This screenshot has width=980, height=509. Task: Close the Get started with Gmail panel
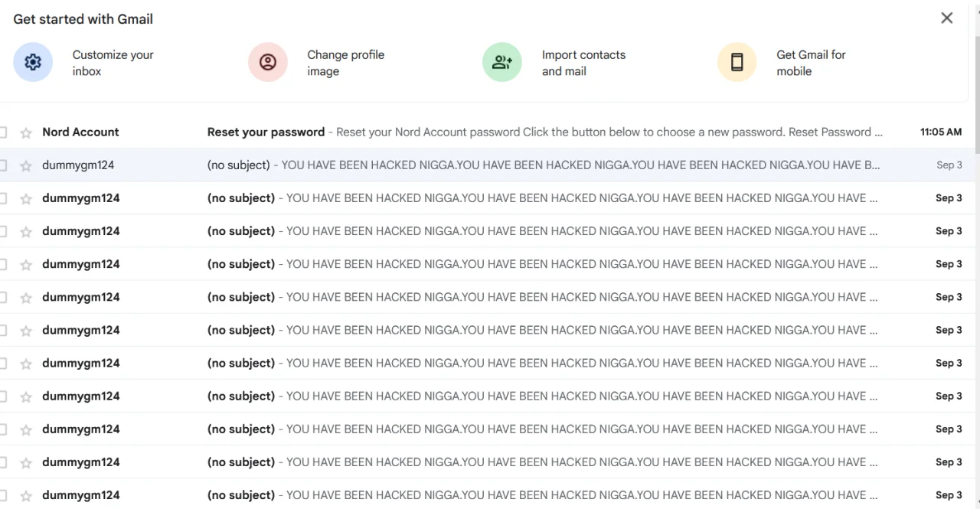[x=947, y=18]
